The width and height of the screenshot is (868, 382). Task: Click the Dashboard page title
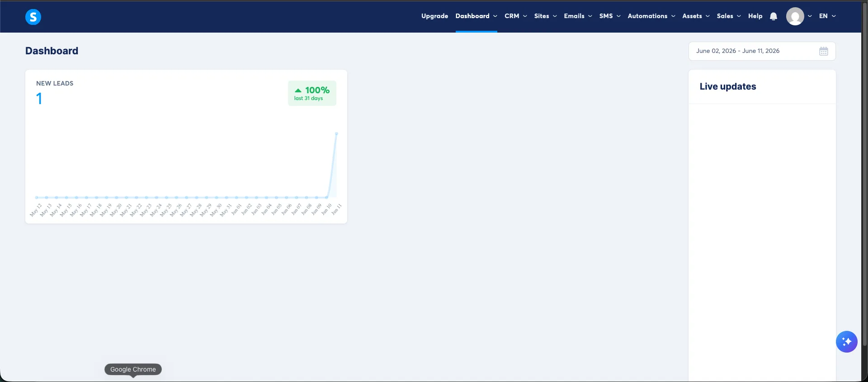tap(52, 51)
